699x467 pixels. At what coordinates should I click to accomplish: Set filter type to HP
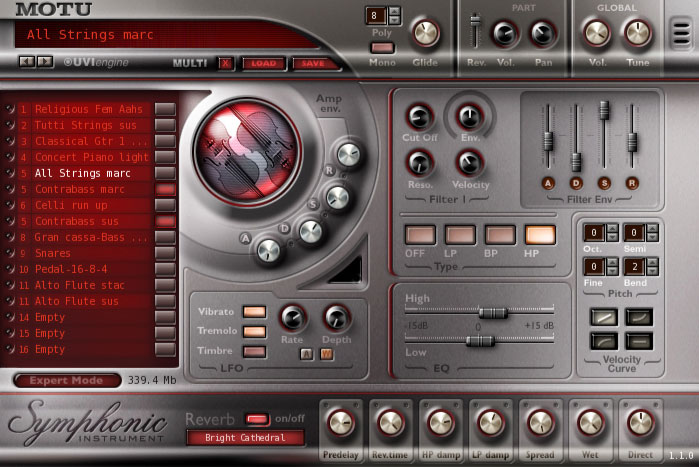(540, 235)
